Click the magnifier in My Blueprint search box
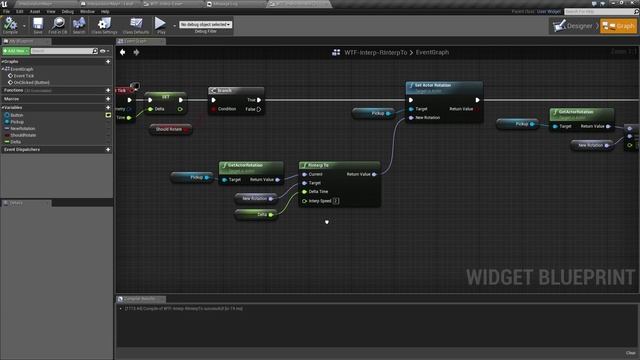 pyautogui.click(x=95, y=51)
